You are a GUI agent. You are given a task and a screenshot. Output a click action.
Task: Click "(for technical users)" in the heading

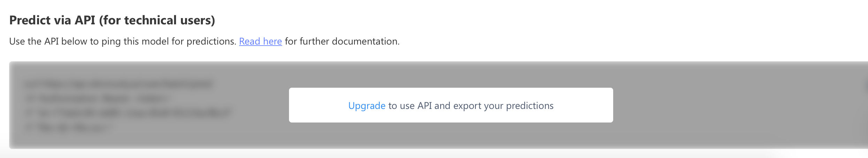coord(157,20)
